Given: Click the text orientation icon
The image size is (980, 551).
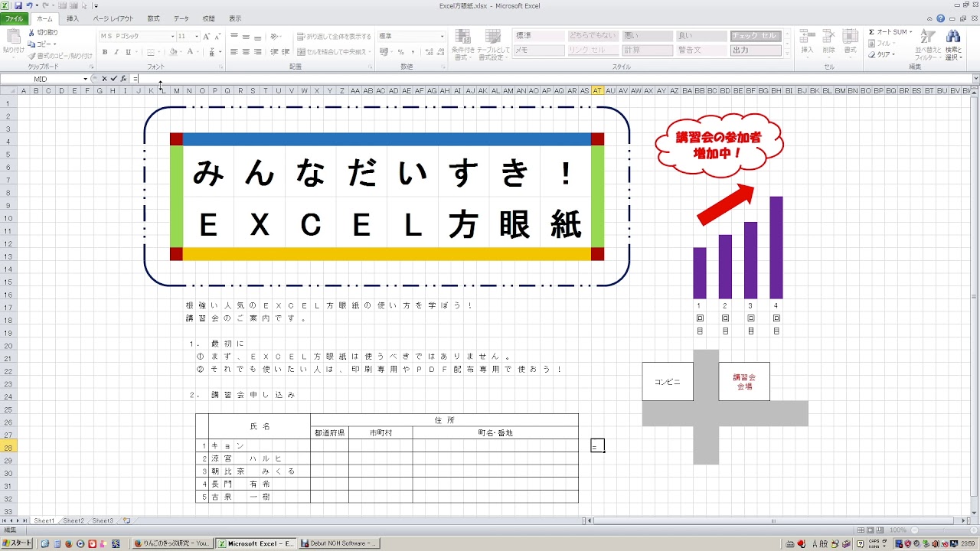Looking at the screenshot, I should tap(276, 36).
